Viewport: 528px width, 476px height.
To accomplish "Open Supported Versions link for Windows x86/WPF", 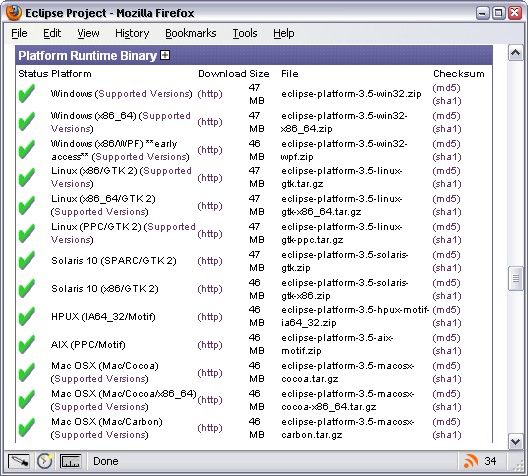I will pos(141,157).
